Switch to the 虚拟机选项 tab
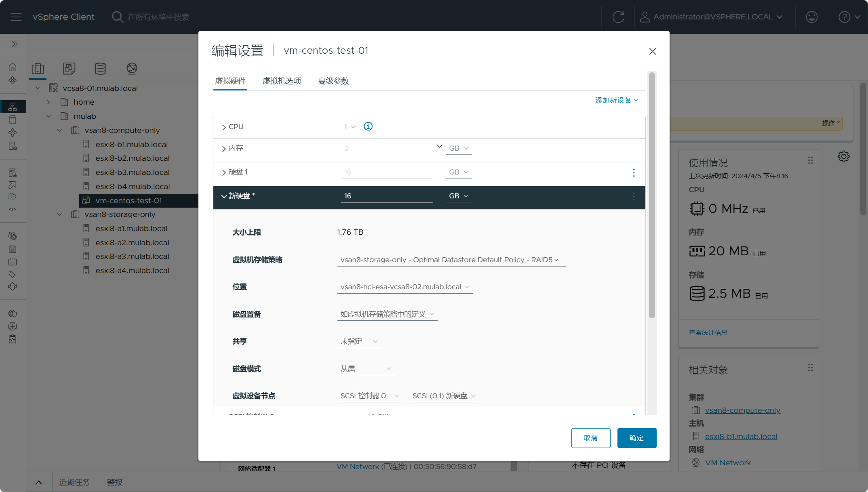 coord(282,81)
